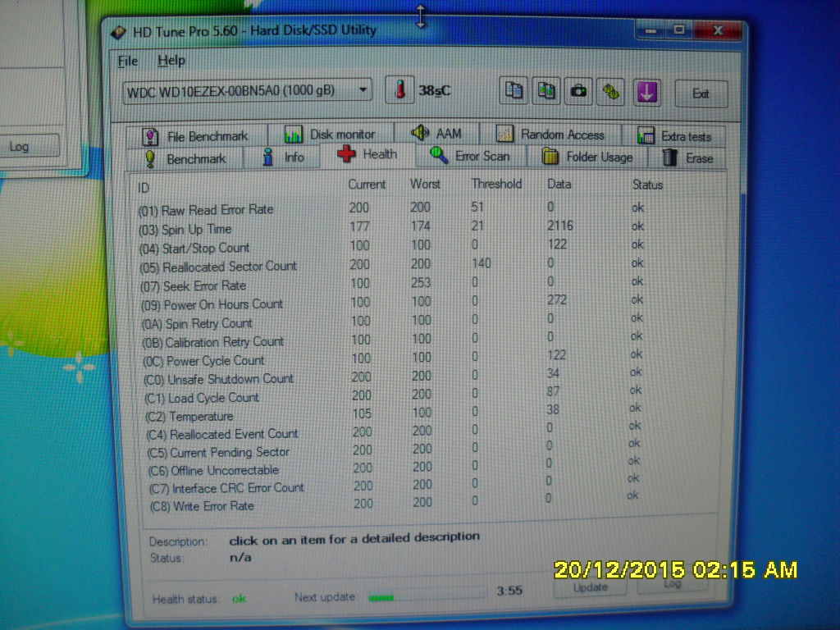840x630 pixels.
Task: Click the red cross Health icon
Action: 346,153
